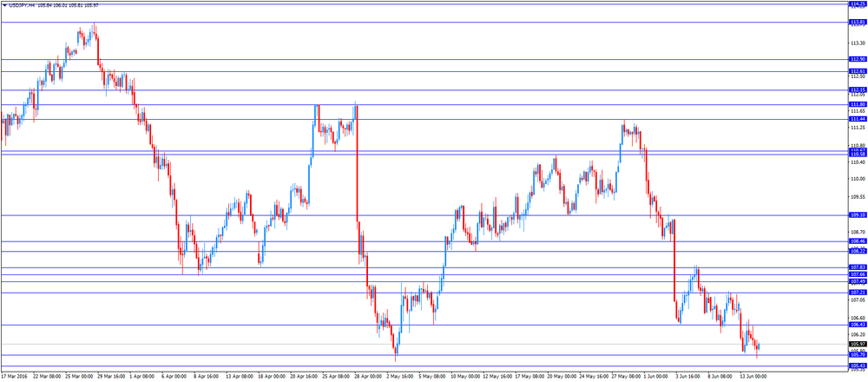Click the 8 Apr 16:00 time label
The image size is (868, 382).
point(207,376)
